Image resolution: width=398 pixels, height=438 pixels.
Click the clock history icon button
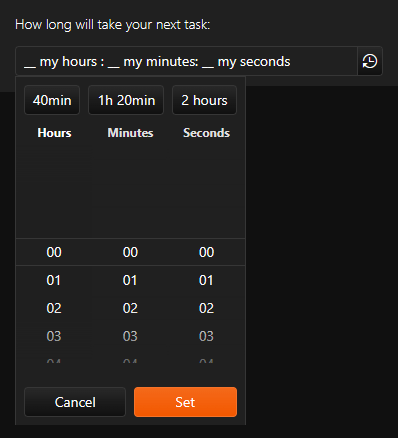[x=370, y=61]
